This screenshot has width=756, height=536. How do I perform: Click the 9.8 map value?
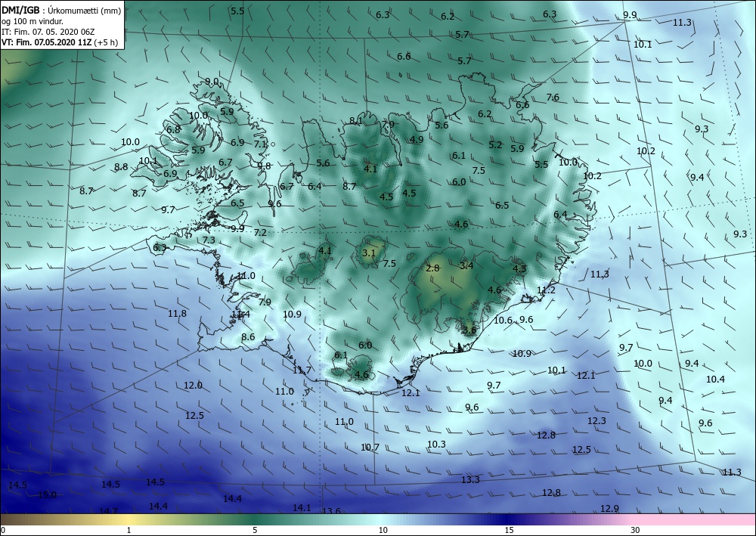264,166
